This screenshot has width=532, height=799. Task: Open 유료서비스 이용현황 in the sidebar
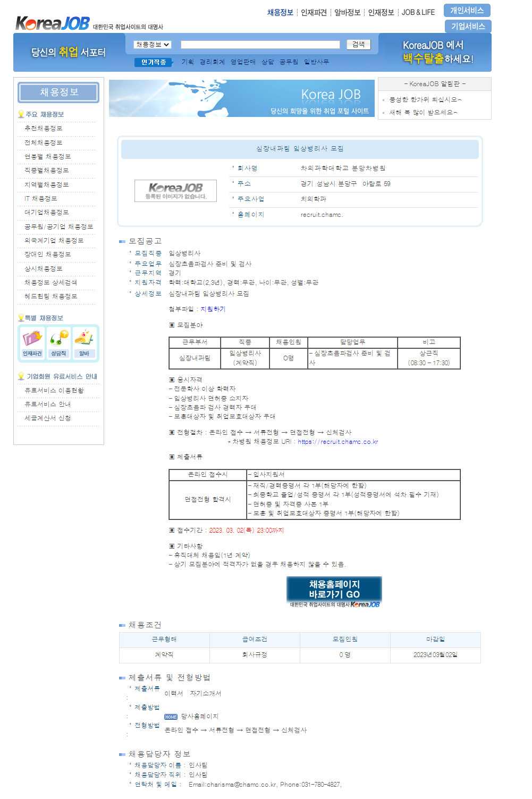point(54,390)
